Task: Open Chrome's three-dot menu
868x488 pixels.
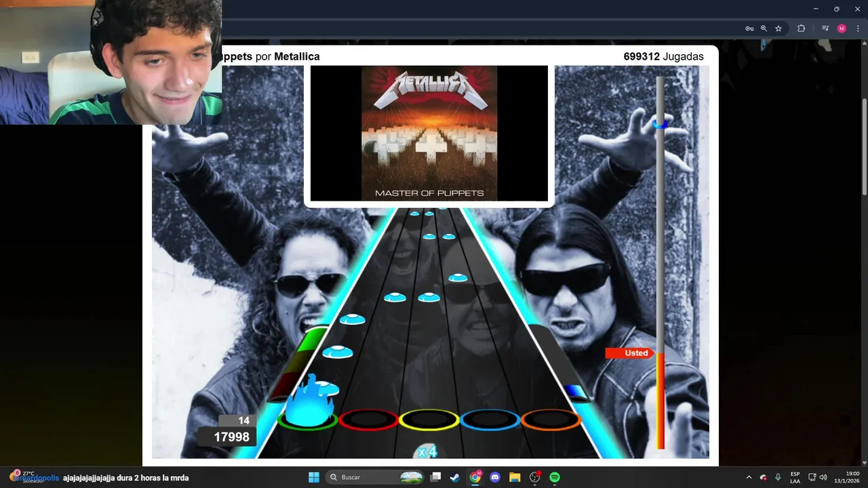Action: click(x=858, y=28)
